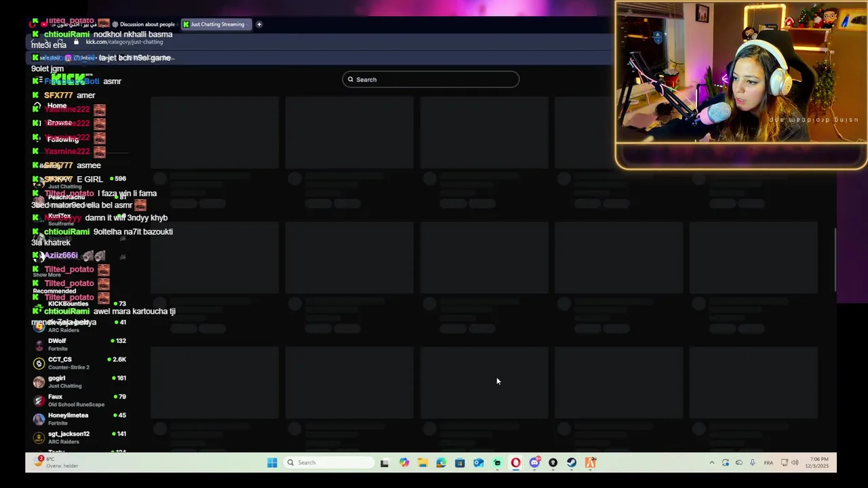Go to Home in Kick sidebar
868x488 pixels.
click(57, 106)
